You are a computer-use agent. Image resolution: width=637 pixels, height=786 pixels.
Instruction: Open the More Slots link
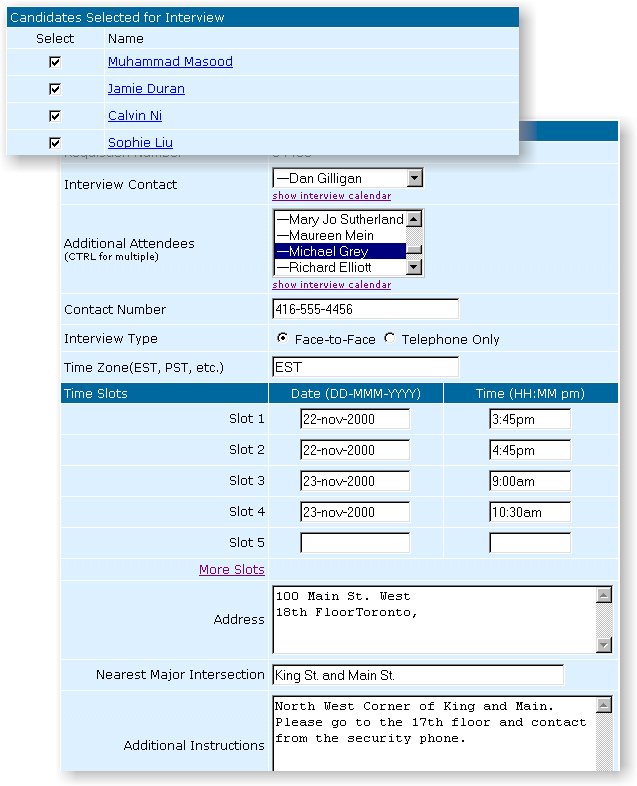pyautogui.click(x=232, y=569)
